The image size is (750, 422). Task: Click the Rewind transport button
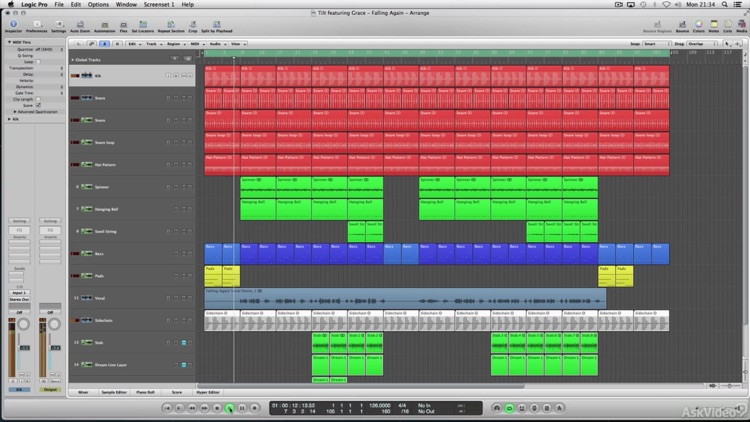tap(192, 408)
